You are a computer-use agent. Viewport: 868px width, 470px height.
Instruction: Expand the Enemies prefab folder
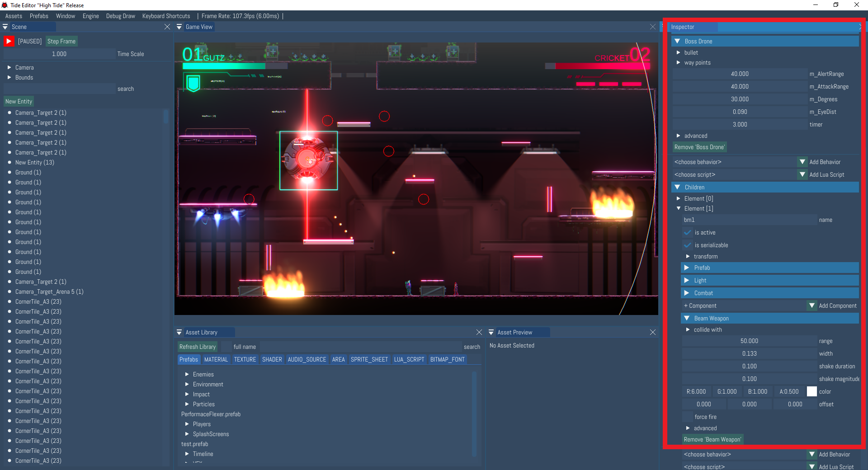187,375
